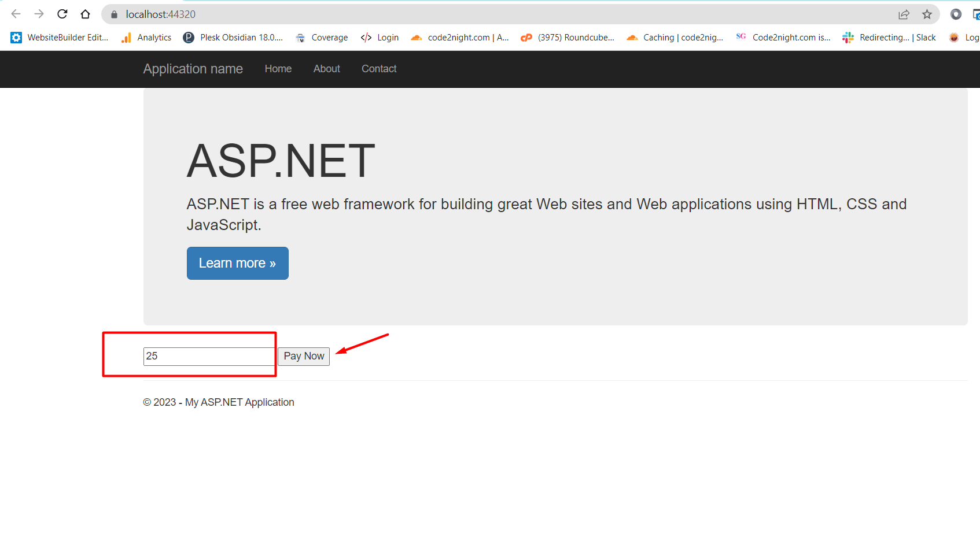
Task: View site info via the lock icon
Action: (x=114, y=14)
